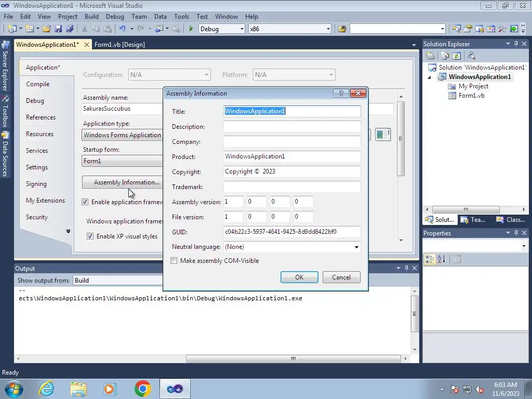Open the x86 platform dropdown
This screenshot has height=399, width=532.
(x=328, y=29)
